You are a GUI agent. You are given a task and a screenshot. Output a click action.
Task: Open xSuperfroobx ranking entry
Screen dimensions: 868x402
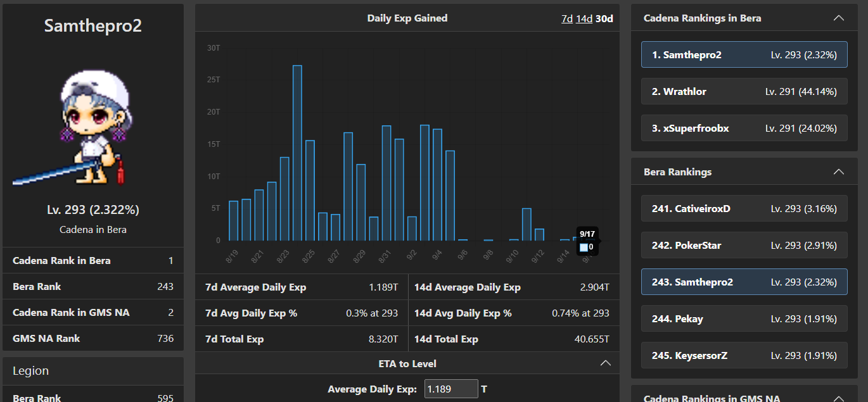pos(744,128)
